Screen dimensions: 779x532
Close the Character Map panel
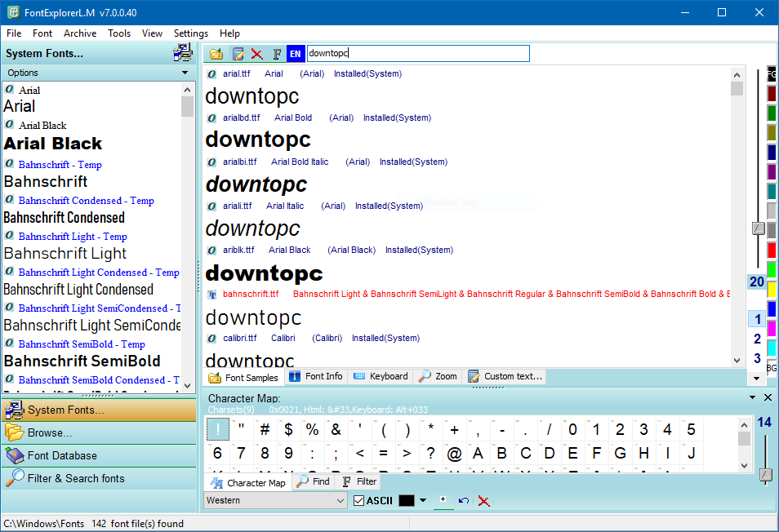pyautogui.click(x=768, y=397)
